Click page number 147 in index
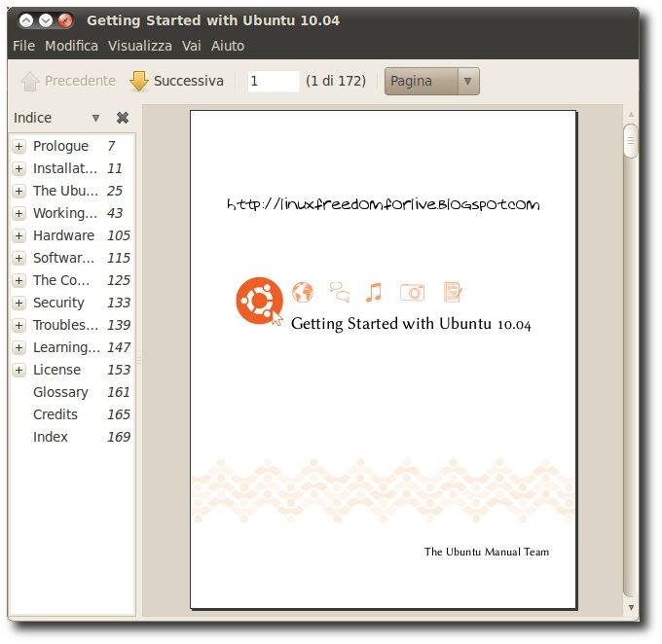The height and width of the screenshot is (644, 662). point(119,347)
